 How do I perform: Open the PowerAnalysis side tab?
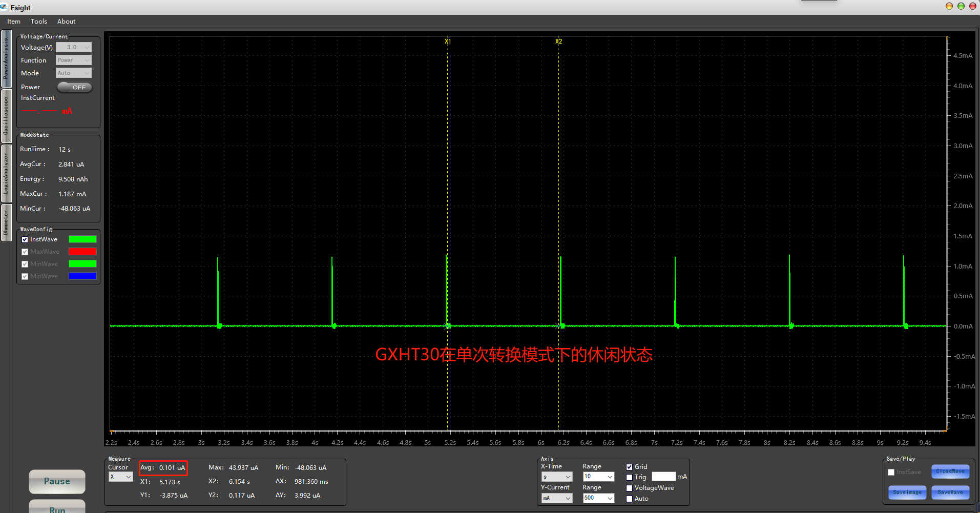(6, 58)
